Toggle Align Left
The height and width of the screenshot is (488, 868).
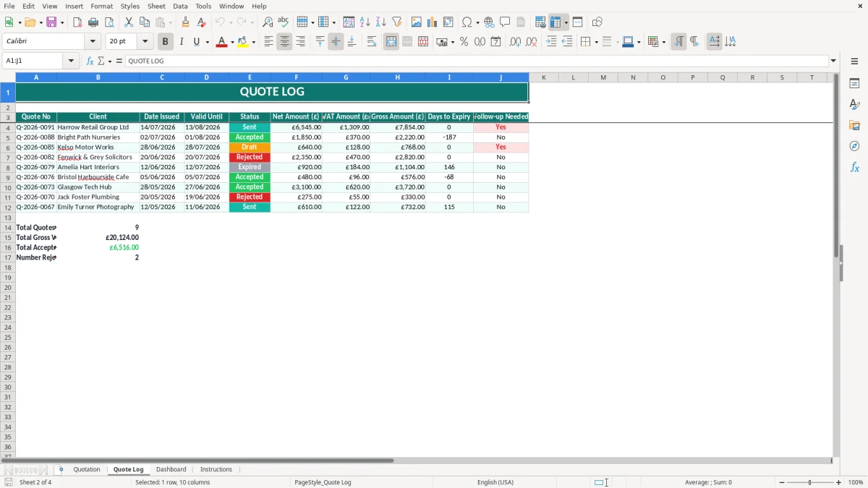pyautogui.click(x=269, y=42)
